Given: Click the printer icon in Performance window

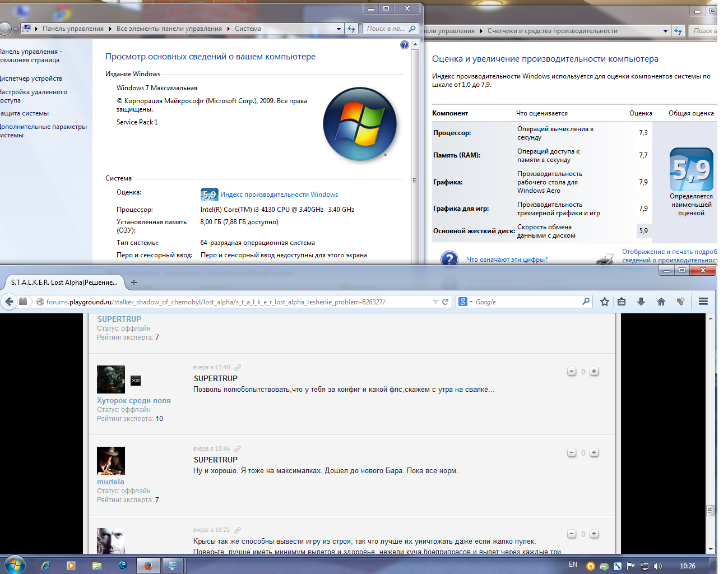Looking at the screenshot, I should (605, 258).
